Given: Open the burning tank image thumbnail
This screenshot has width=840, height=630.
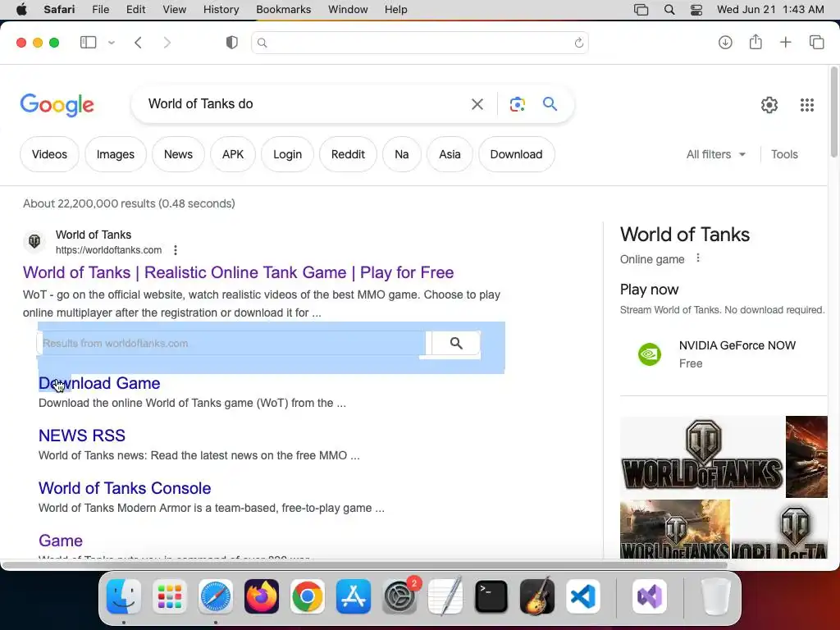Looking at the screenshot, I should point(674,529).
